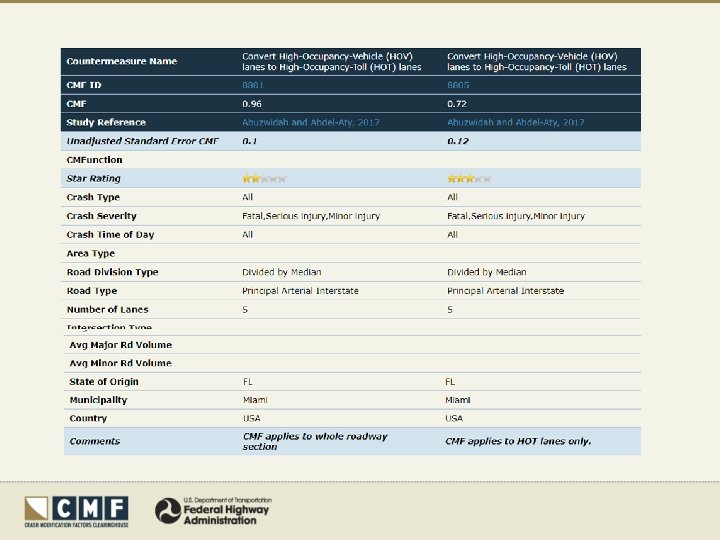Viewport: 720px width, 540px height.
Task: Click the two-star rating icons
Action: click(264, 179)
